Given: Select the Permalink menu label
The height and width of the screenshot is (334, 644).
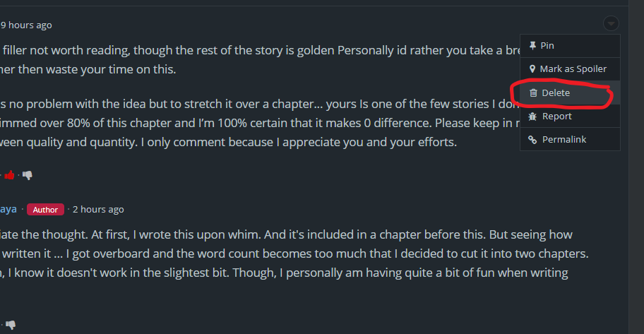Looking at the screenshot, I should 564,140.
